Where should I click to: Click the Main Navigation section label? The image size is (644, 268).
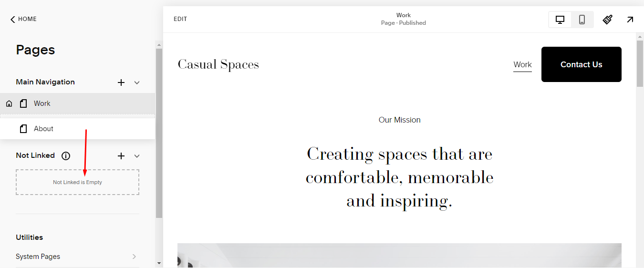(x=45, y=82)
